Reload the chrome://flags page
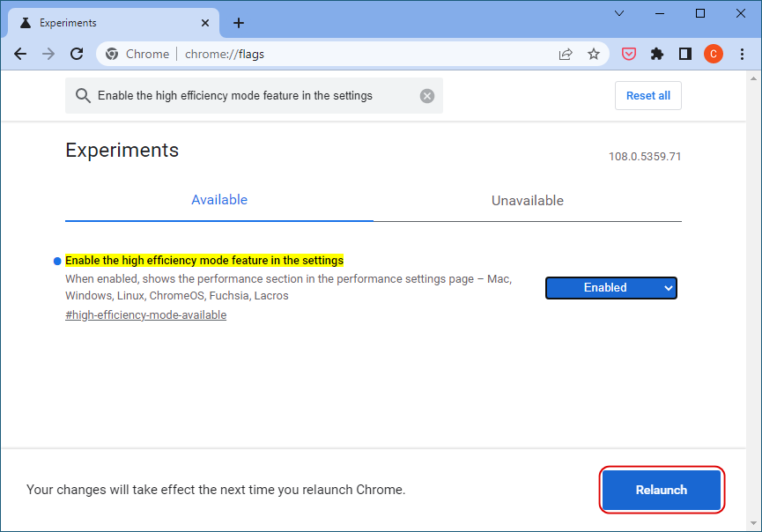The image size is (762, 532). point(77,54)
